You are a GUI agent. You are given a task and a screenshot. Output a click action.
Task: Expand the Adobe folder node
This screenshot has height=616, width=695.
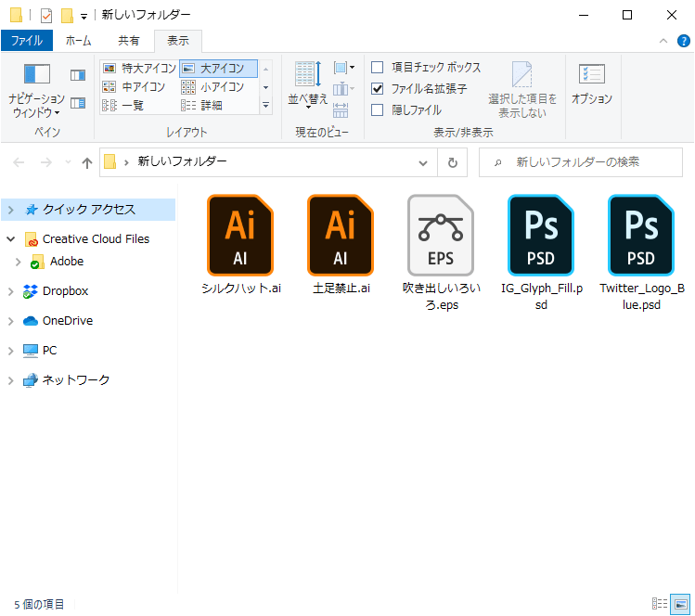[x=19, y=262]
